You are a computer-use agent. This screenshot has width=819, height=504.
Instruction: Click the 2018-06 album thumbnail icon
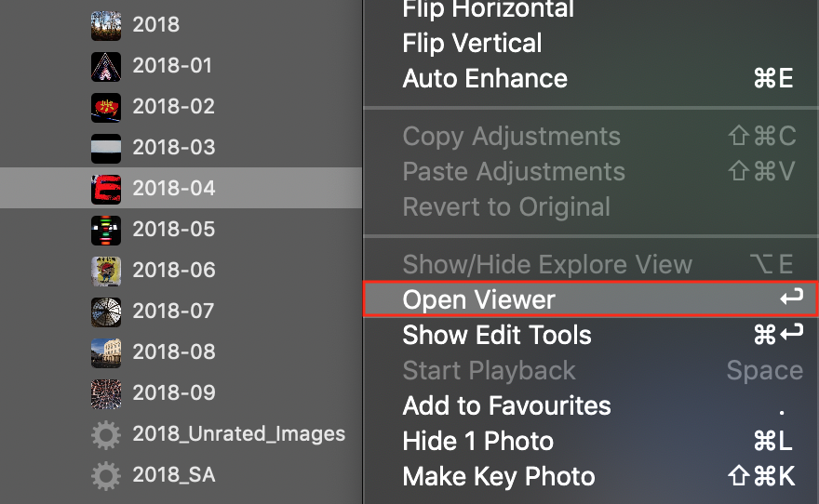click(x=106, y=270)
